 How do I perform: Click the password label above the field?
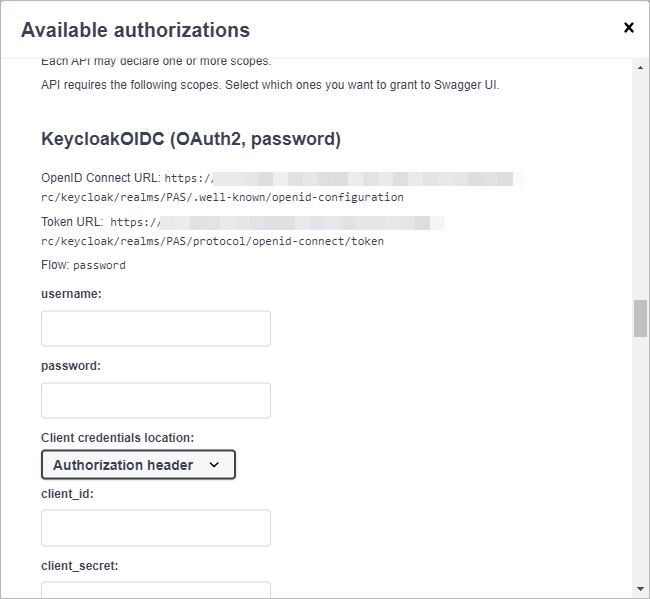pos(71,366)
